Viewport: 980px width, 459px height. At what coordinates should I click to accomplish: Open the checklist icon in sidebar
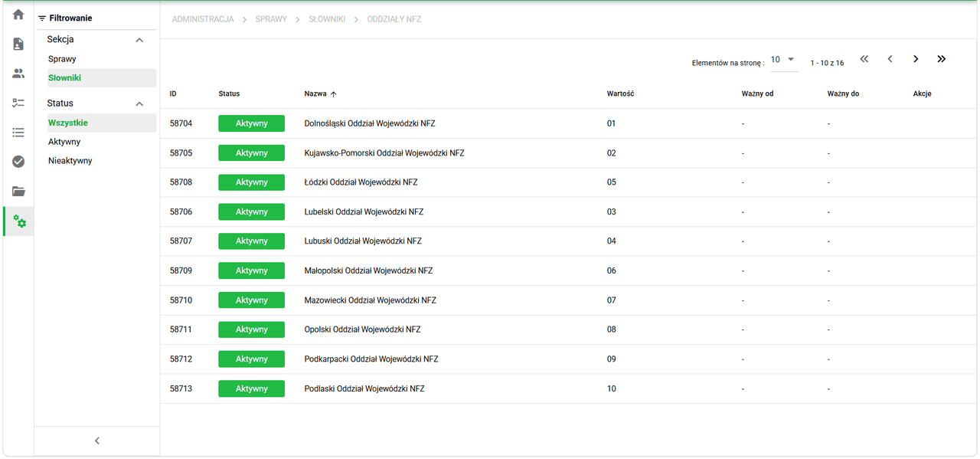(x=18, y=103)
